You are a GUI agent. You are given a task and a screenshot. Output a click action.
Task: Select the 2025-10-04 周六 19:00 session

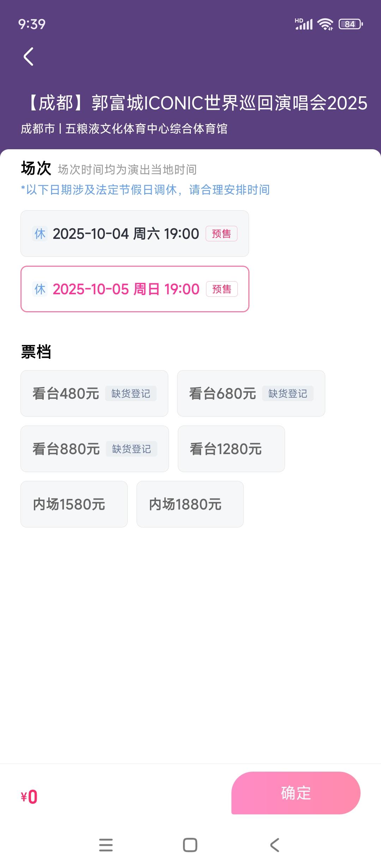tap(135, 234)
